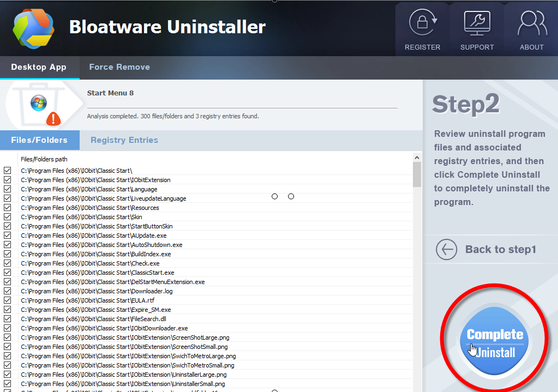This screenshot has width=558, height=392.
Task: Click the SUPPORT label
Action: pos(477,47)
